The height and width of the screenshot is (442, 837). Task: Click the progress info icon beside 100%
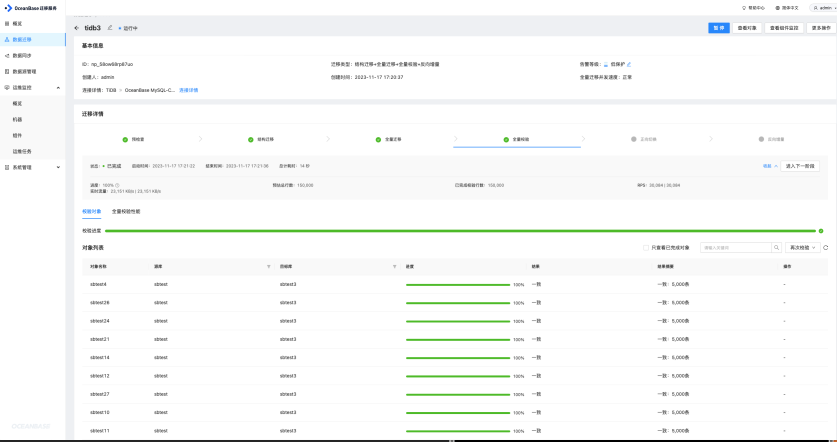(x=117, y=185)
